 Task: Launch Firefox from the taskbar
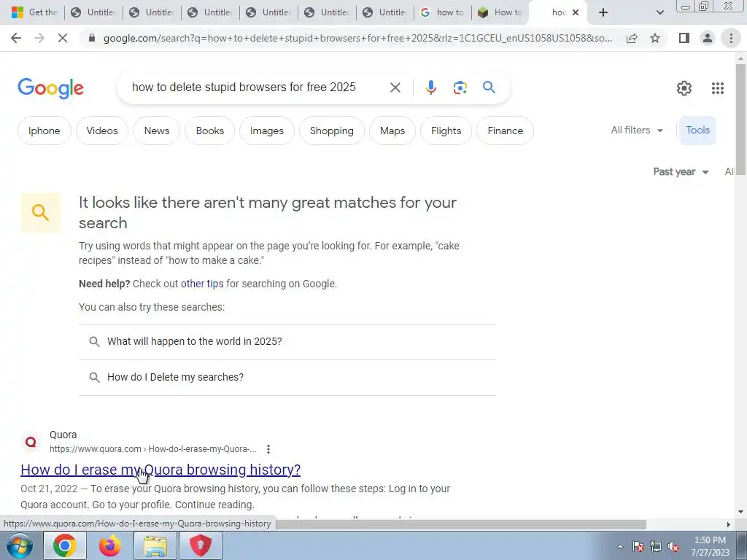click(x=110, y=545)
